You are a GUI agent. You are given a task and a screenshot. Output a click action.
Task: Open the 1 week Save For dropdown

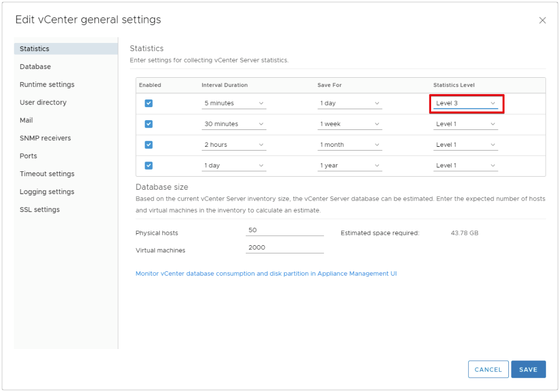(x=350, y=124)
